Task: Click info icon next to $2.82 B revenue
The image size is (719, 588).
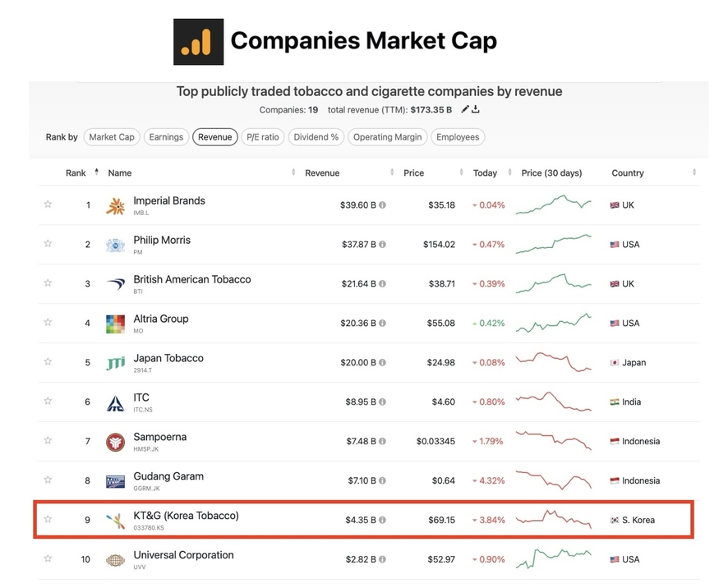Action: click(382, 559)
